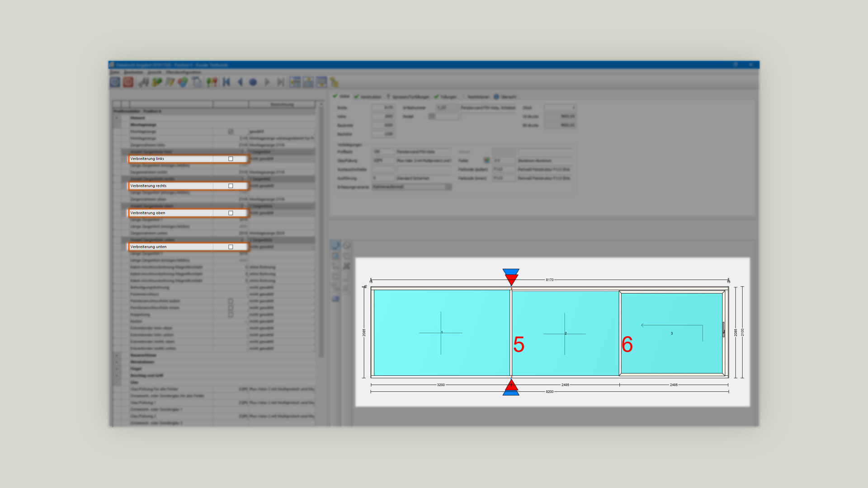
Task: Go to previous position with blue arrow
Action: 240,82
